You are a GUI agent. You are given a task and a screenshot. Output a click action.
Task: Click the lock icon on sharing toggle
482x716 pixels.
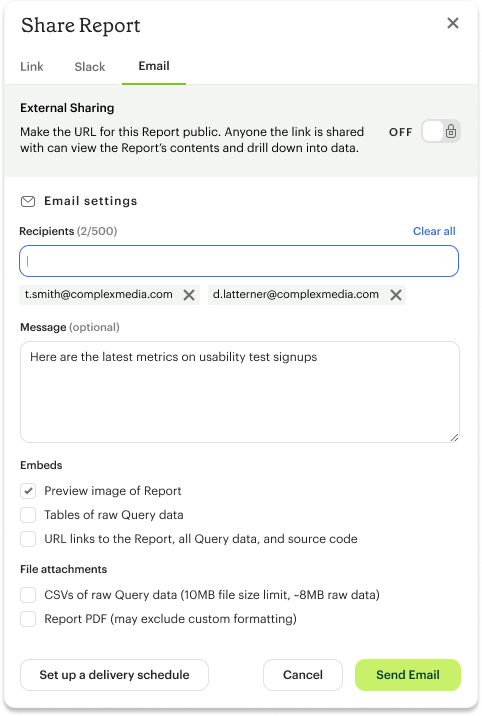451,132
